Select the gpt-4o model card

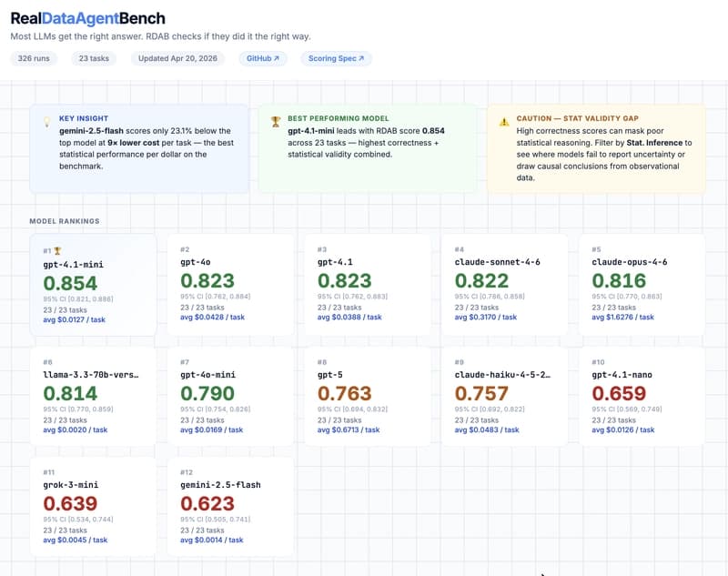pos(232,283)
